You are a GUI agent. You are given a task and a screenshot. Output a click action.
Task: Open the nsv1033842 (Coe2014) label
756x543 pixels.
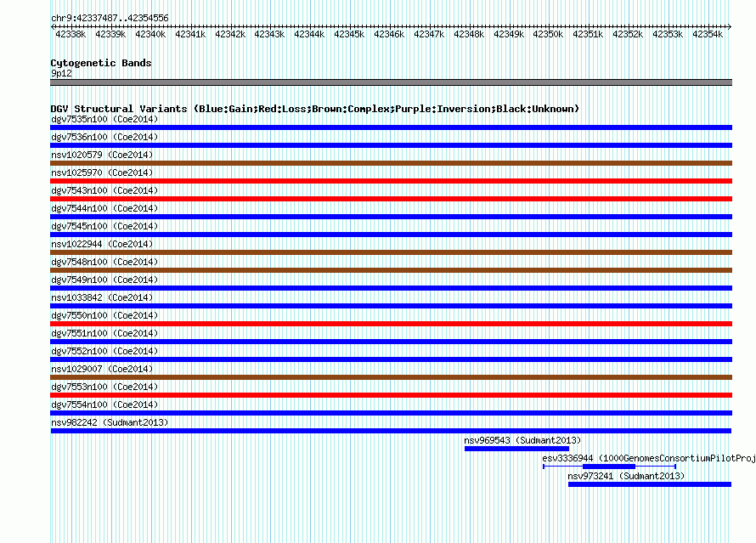[x=102, y=297]
